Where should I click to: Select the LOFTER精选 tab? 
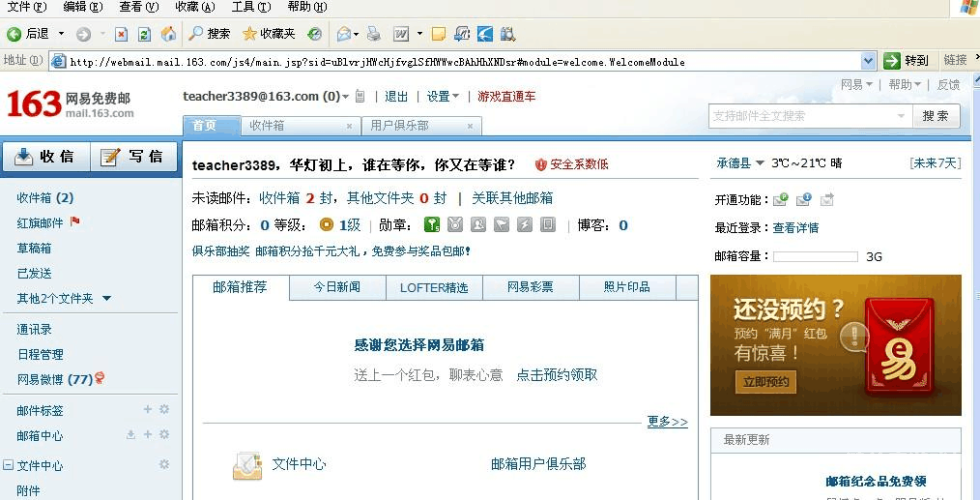click(x=434, y=288)
